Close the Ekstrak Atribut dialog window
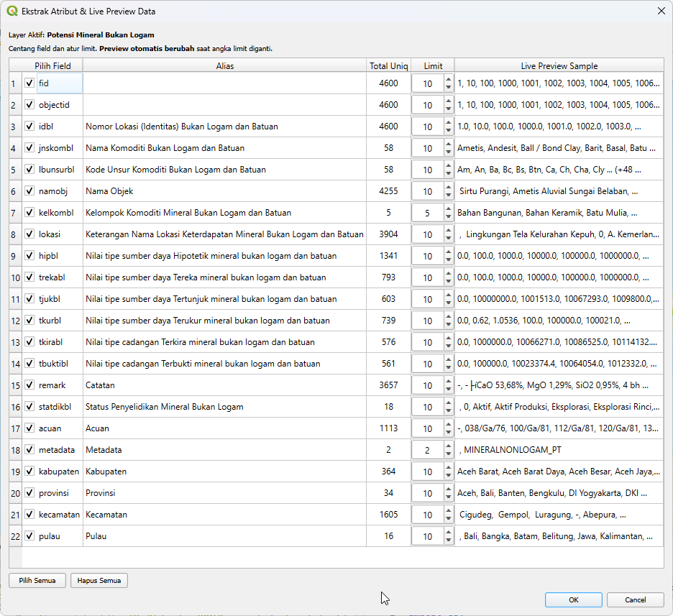Screen dimensions: 673x616 point(661,11)
